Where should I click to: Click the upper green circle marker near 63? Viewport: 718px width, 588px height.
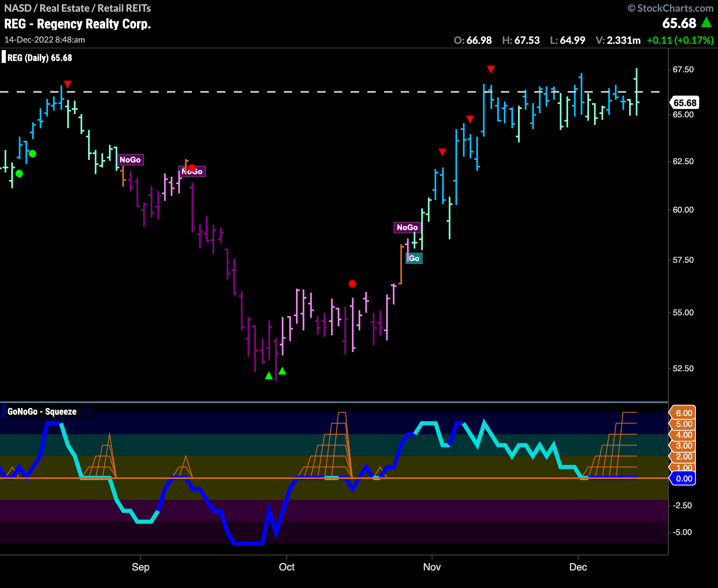click(x=33, y=154)
